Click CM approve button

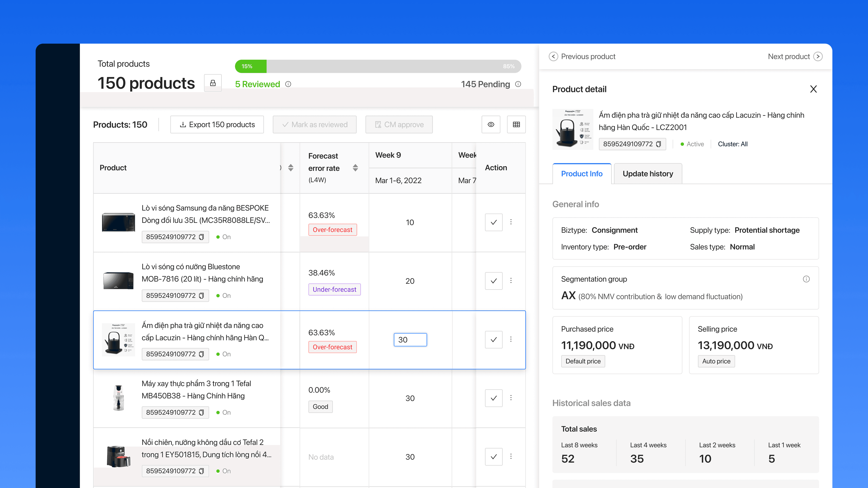point(399,125)
